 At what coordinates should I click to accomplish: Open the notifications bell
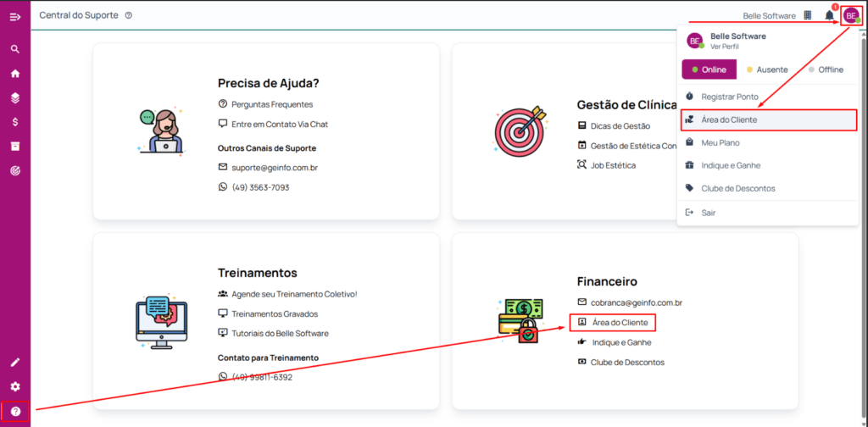click(829, 15)
